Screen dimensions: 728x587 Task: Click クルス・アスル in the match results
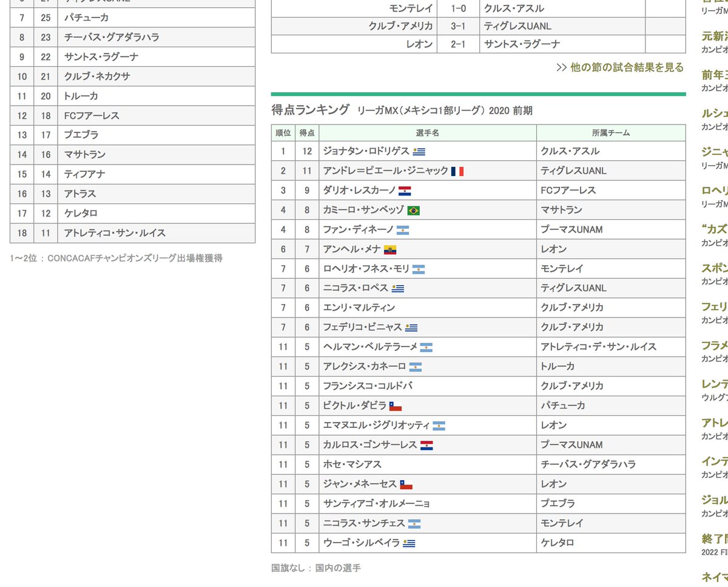click(514, 8)
